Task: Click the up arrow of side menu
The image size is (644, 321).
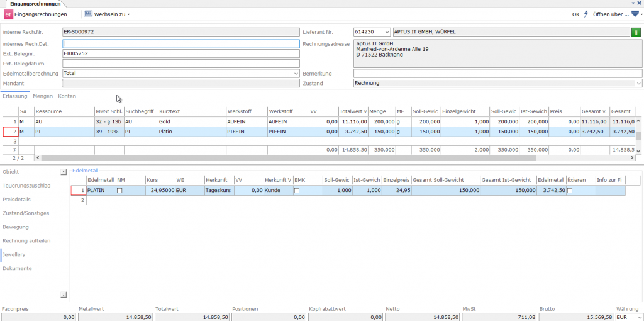Action: coord(64,172)
